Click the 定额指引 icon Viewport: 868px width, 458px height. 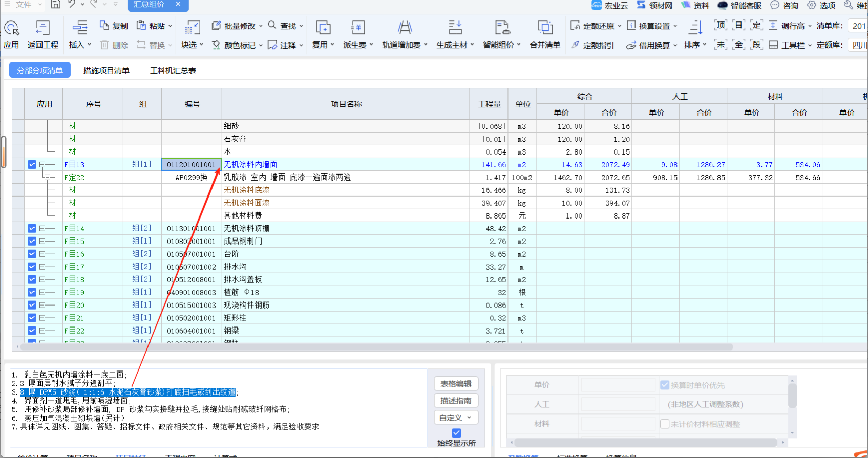pyautogui.click(x=575, y=45)
